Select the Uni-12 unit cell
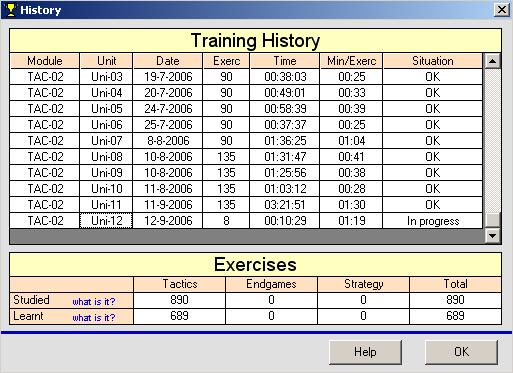Screen dimensions: 513x373 click(107, 221)
